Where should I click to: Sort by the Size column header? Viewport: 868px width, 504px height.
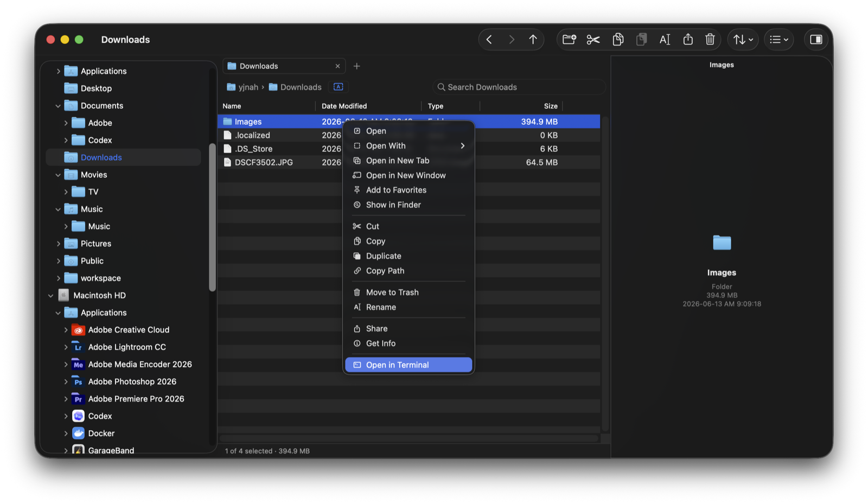(x=551, y=106)
